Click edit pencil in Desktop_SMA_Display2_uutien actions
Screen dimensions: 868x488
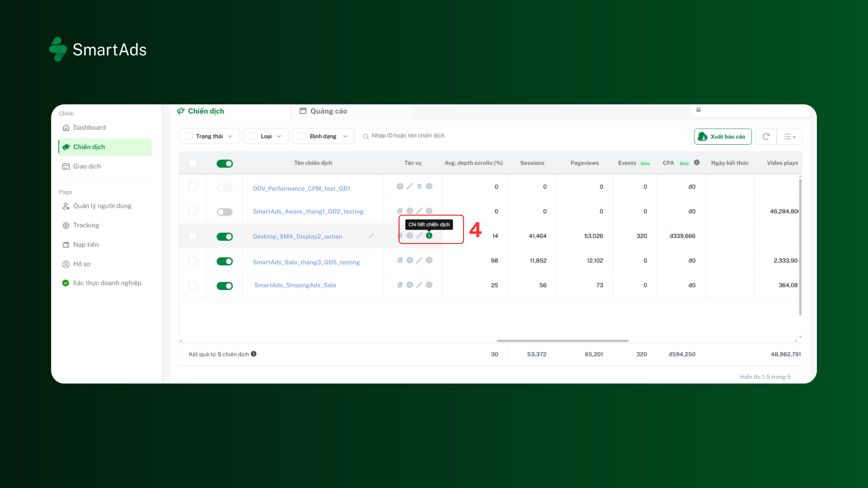click(420, 235)
